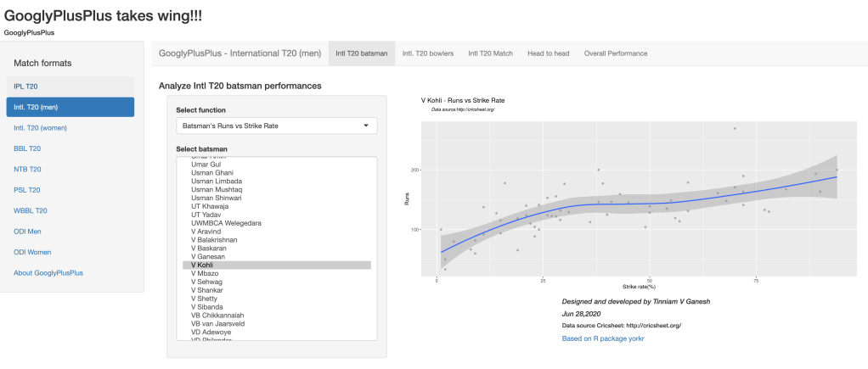
Task: Open ODI Men format
Action: pos(30,231)
